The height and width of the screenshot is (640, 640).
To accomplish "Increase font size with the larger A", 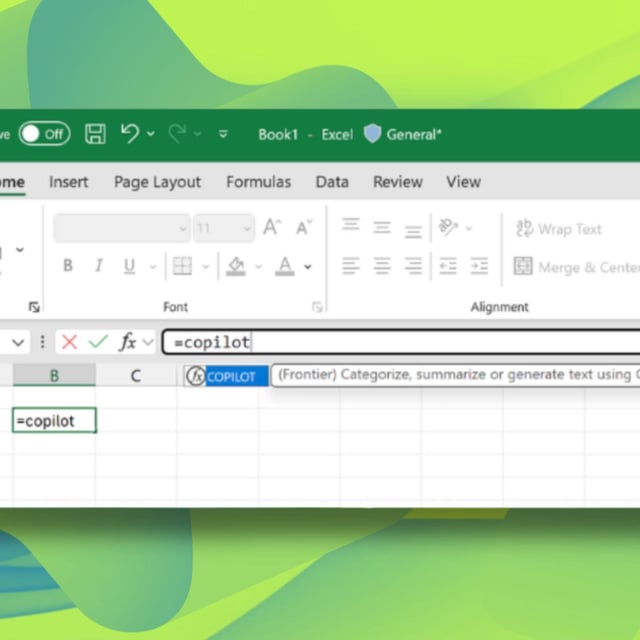I will point(272,227).
